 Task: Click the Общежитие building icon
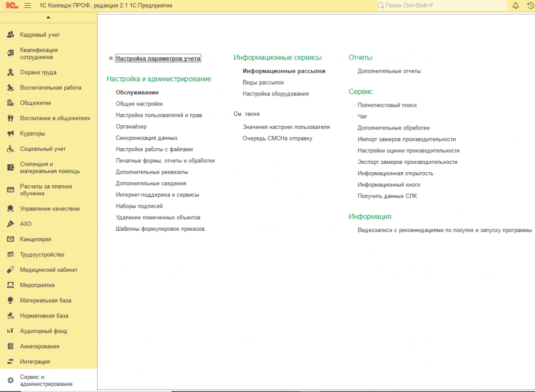pos(10,103)
